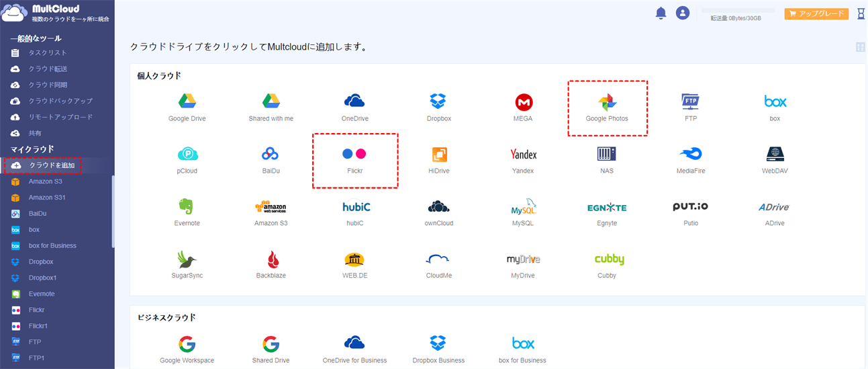Add SugarSync cloud

point(187,265)
